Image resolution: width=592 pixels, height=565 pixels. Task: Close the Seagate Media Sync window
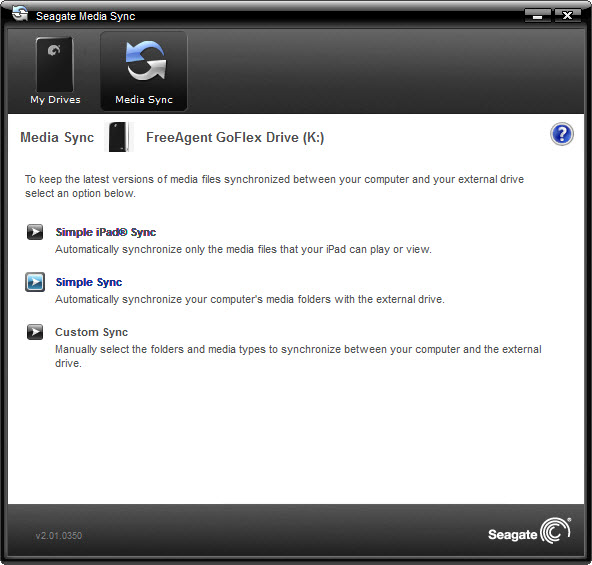pyautogui.click(x=567, y=15)
